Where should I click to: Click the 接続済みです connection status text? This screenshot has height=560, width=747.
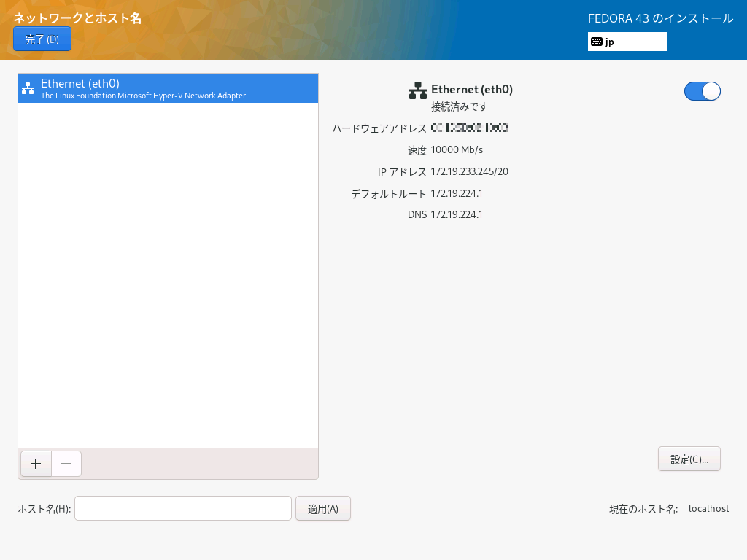tap(459, 106)
